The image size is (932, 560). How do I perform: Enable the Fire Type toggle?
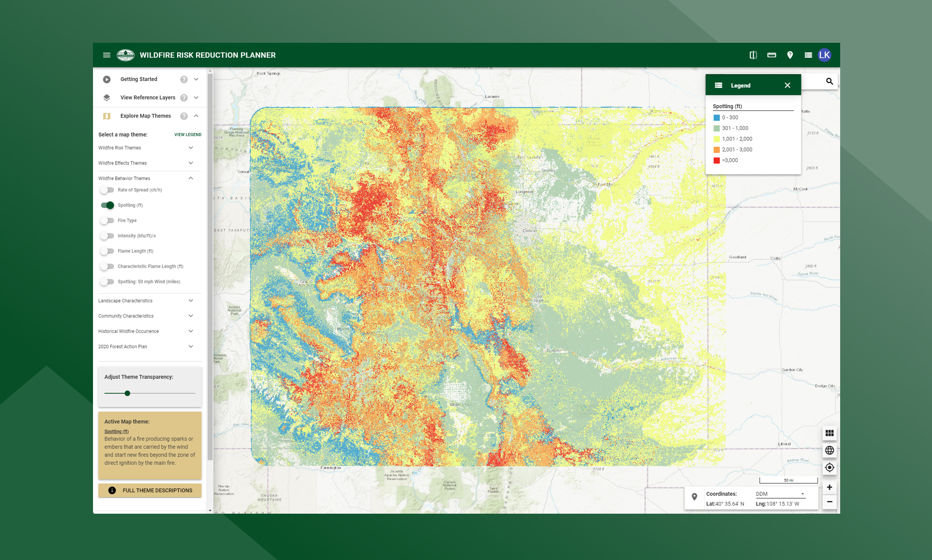107,220
